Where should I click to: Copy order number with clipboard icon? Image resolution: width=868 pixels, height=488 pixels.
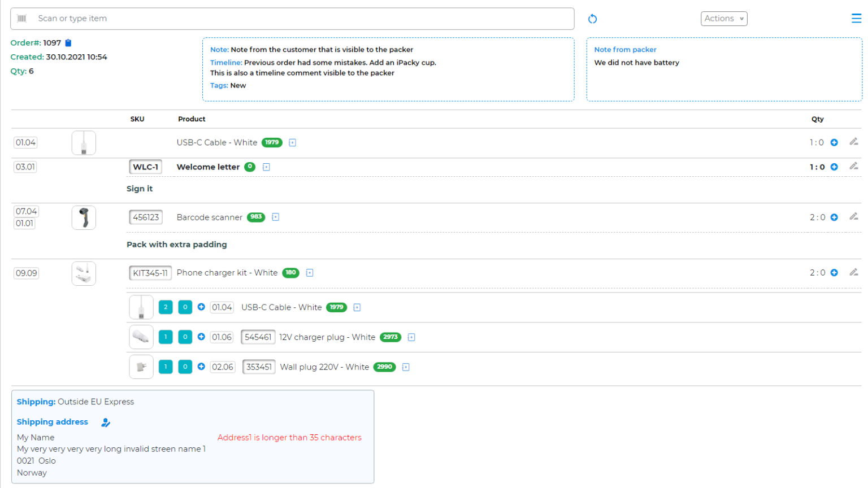[68, 43]
